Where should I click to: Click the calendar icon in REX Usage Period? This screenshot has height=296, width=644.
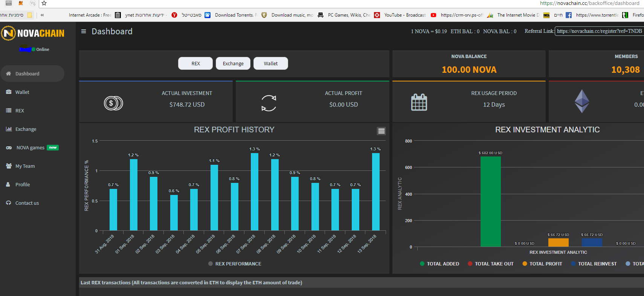pyautogui.click(x=419, y=102)
